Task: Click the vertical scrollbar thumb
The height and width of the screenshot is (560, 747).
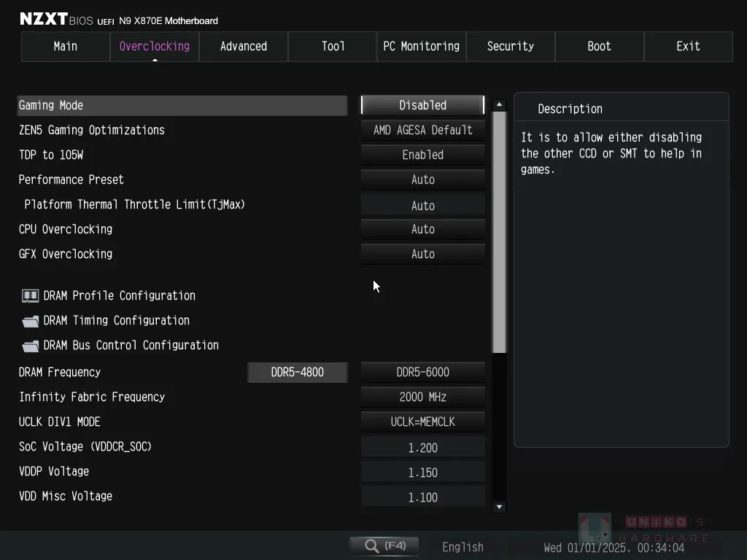Action: [499, 232]
